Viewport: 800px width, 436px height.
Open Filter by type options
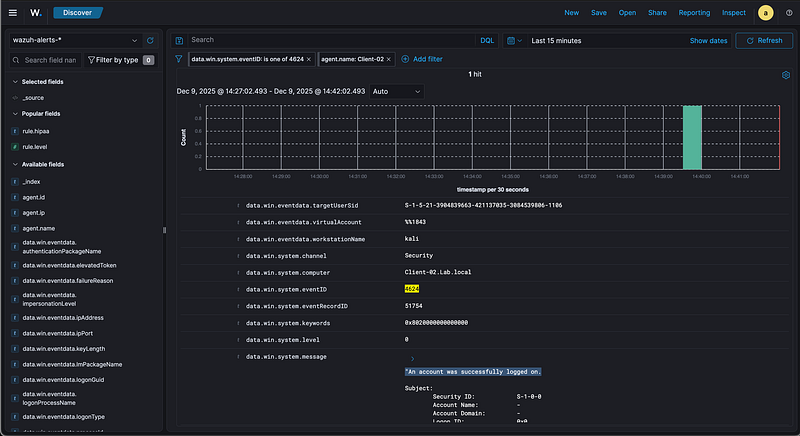[x=120, y=60]
